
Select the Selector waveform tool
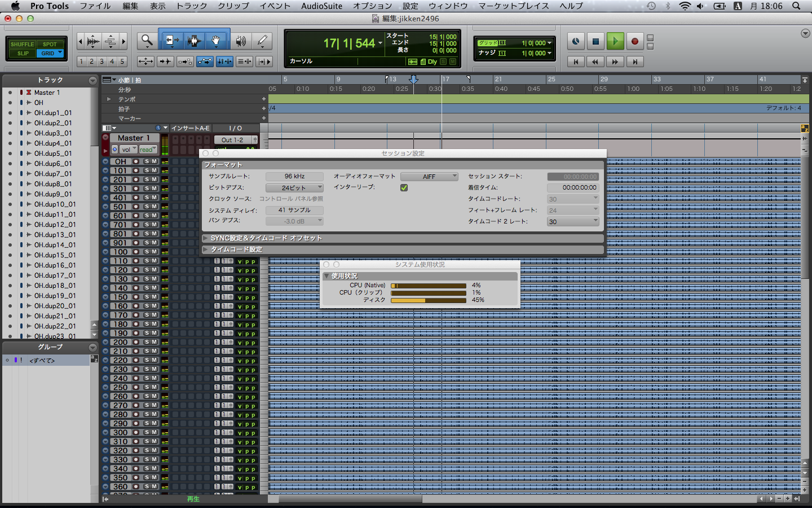click(194, 41)
